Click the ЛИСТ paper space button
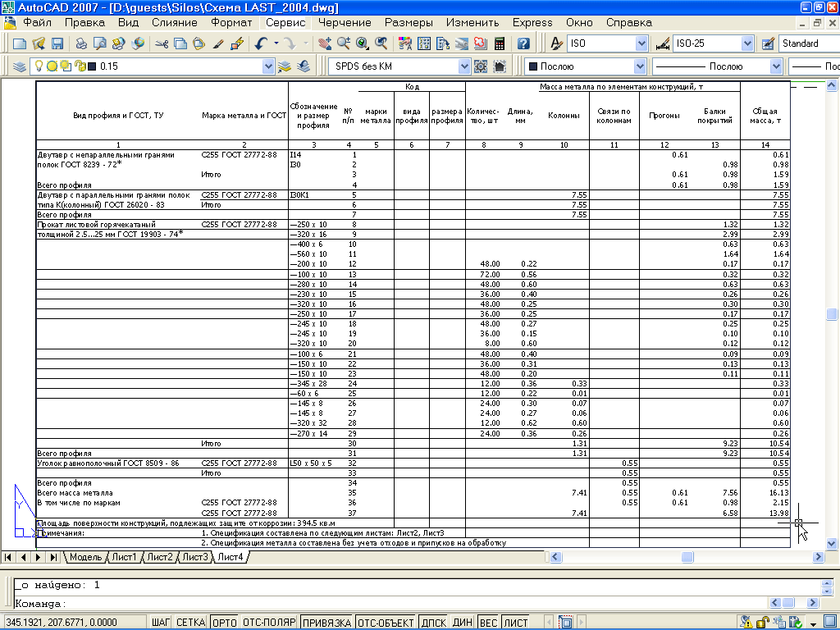This screenshot has height=630, width=840. point(516,623)
